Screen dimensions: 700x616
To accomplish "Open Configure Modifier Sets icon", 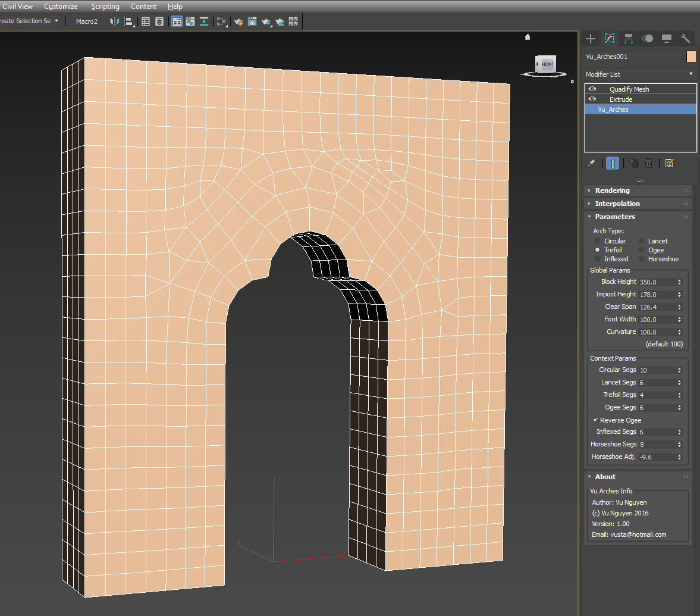I will point(669,163).
